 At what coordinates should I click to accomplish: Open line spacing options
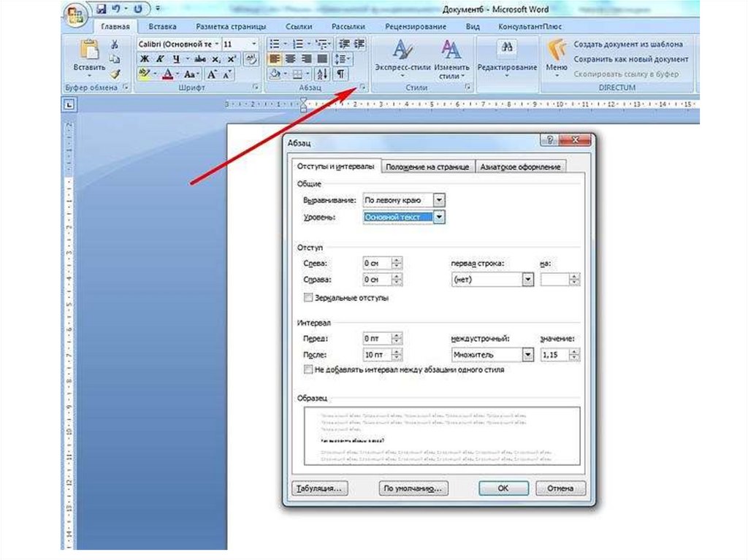[342, 58]
